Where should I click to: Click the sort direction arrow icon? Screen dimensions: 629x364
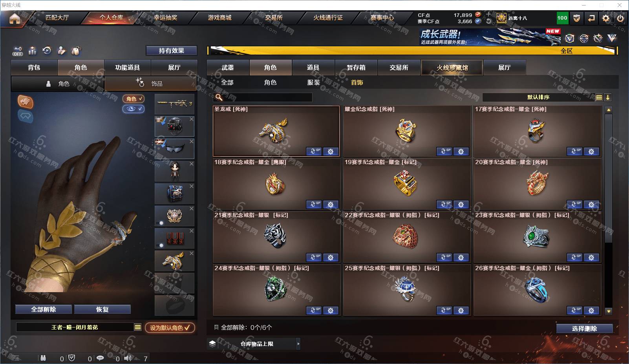click(608, 97)
